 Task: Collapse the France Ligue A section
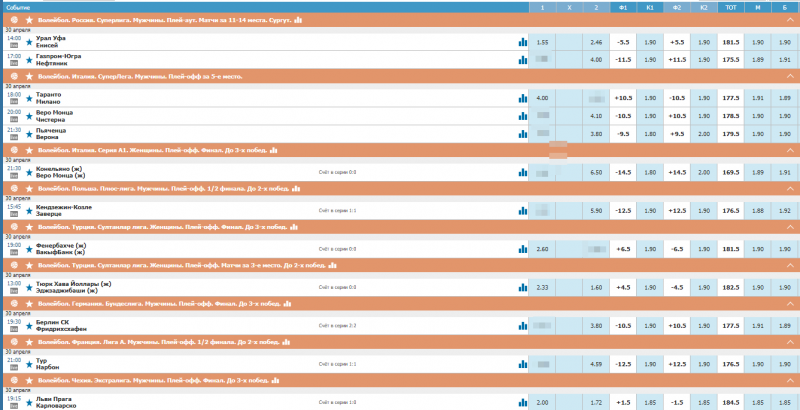(x=789, y=342)
